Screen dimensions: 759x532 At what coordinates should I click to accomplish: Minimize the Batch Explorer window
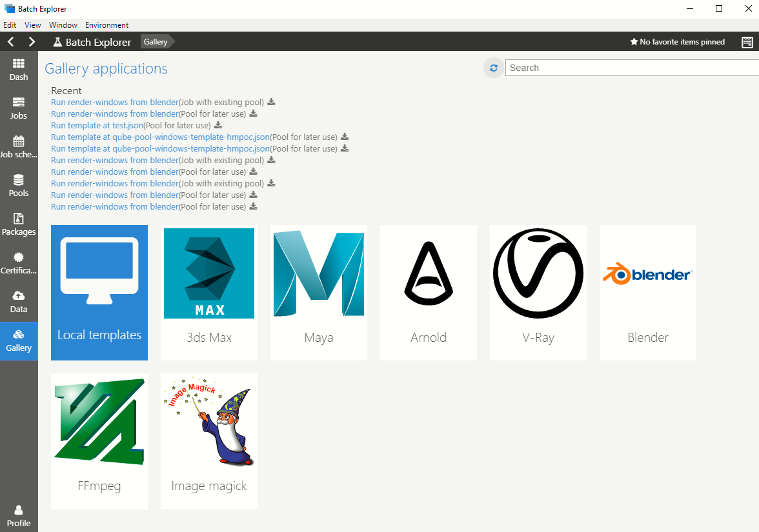(691, 9)
